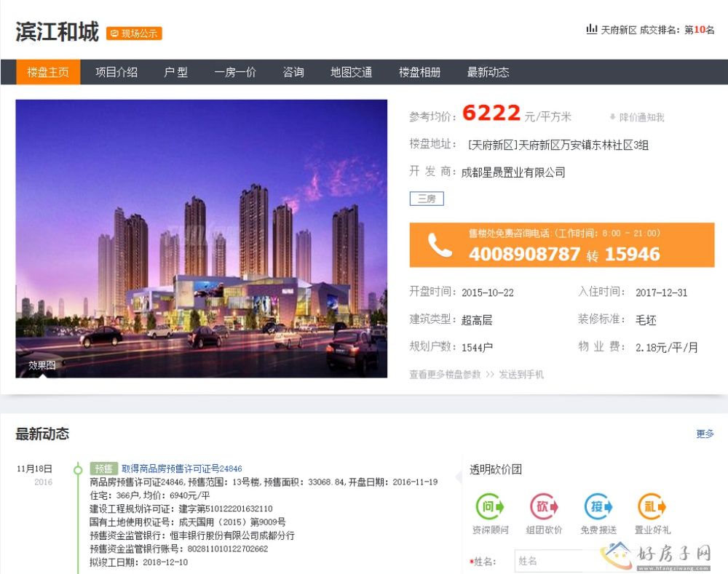Select the 一房一价 tab

point(235,72)
